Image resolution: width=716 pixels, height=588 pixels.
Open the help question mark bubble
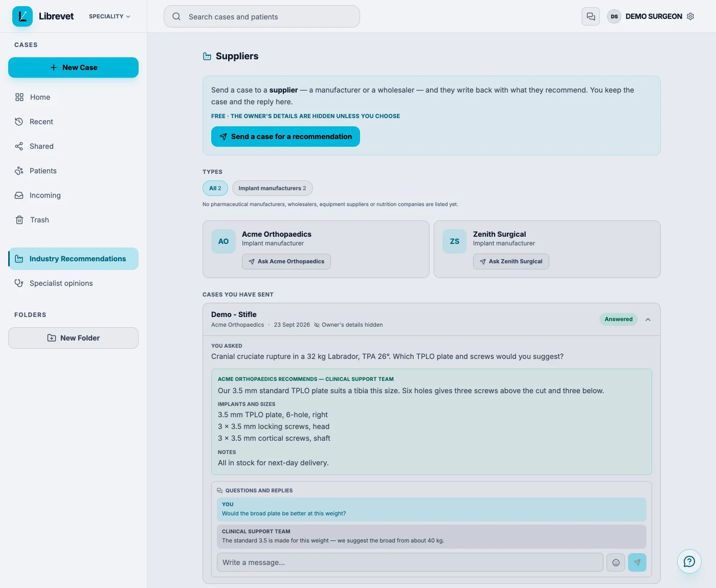[689, 561]
